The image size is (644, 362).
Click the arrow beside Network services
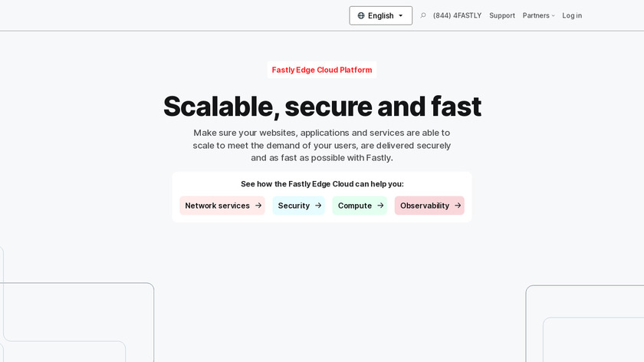click(258, 206)
